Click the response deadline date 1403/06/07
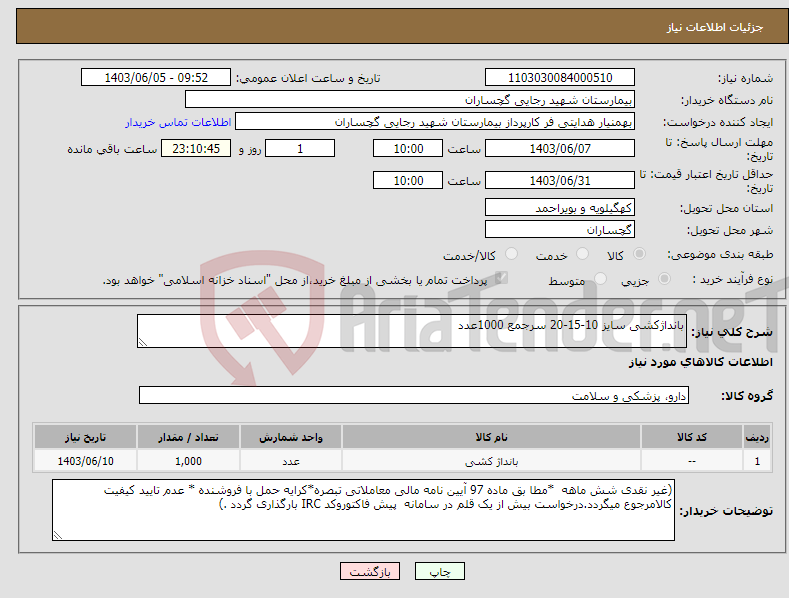The image size is (789, 598). (560, 148)
